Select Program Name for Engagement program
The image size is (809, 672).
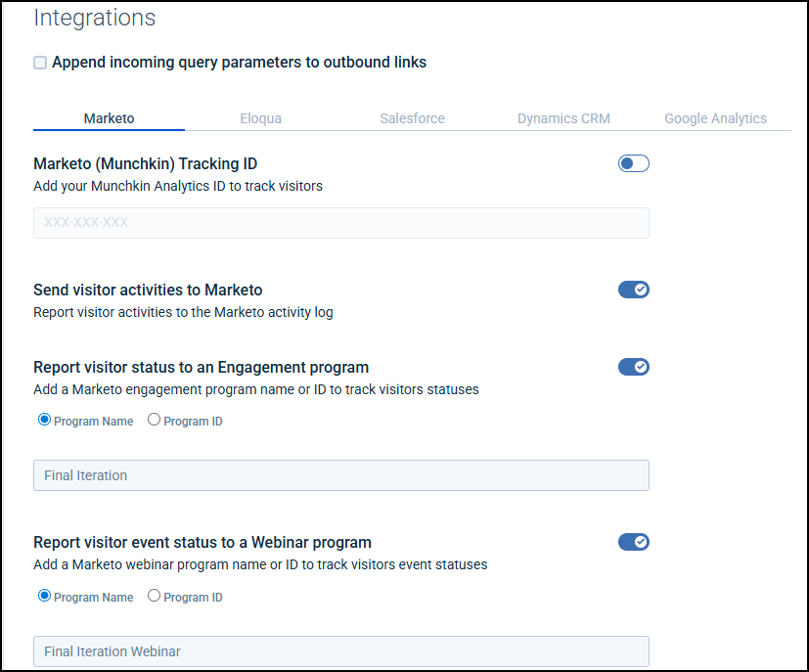click(x=44, y=420)
